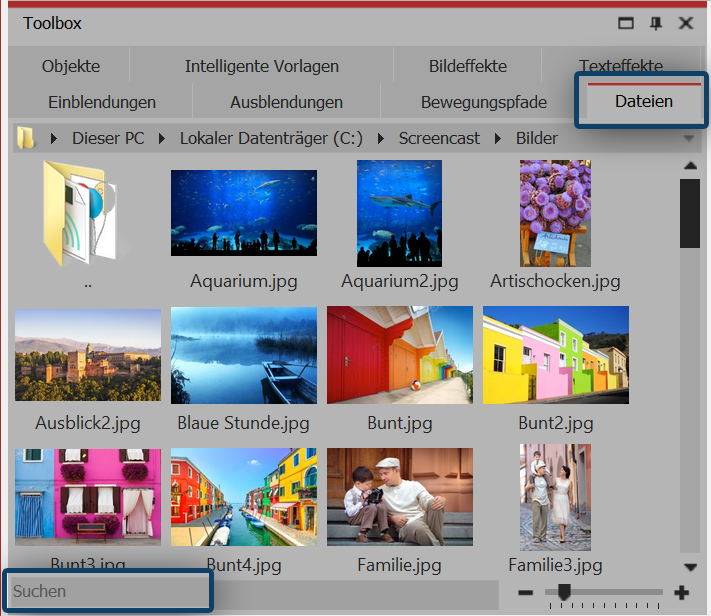Click the Bunt.jpg thumbnail
The image size is (711, 616).
399,355
